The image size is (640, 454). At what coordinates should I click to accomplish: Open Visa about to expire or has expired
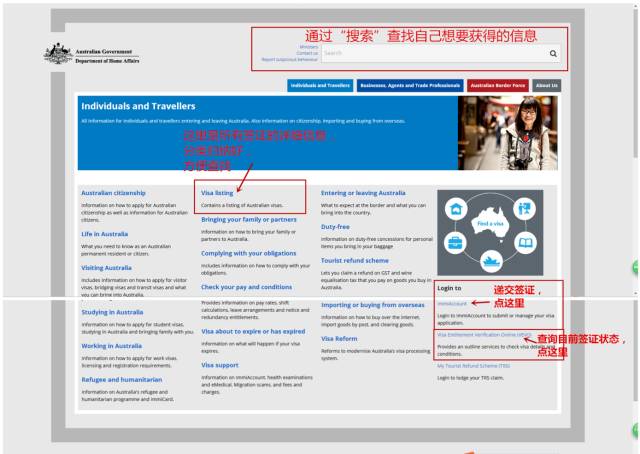253,332
